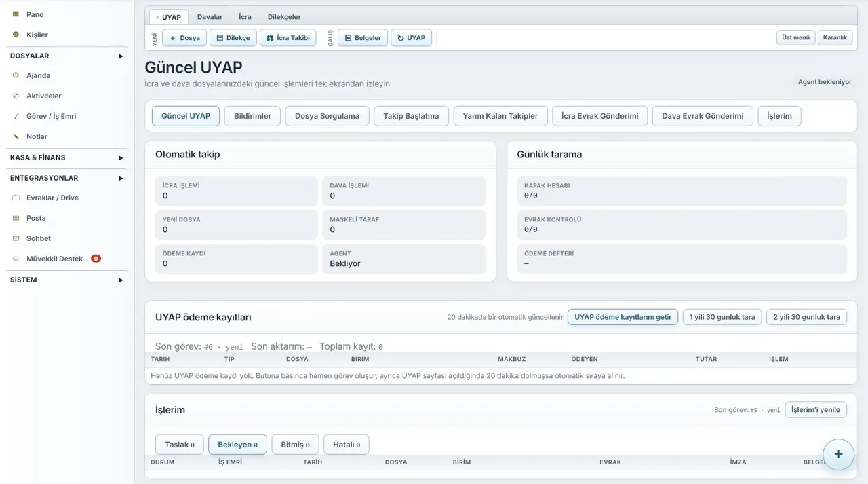Run the UYAP refresh toolbar button
The image size is (868, 484).
pyautogui.click(x=411, y=38)
